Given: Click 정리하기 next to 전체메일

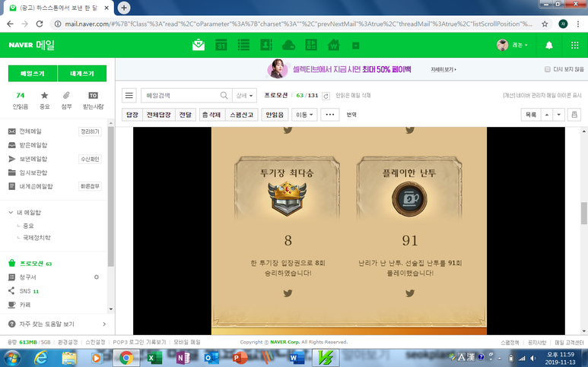Looking at the screenshot, I should 90,131.
